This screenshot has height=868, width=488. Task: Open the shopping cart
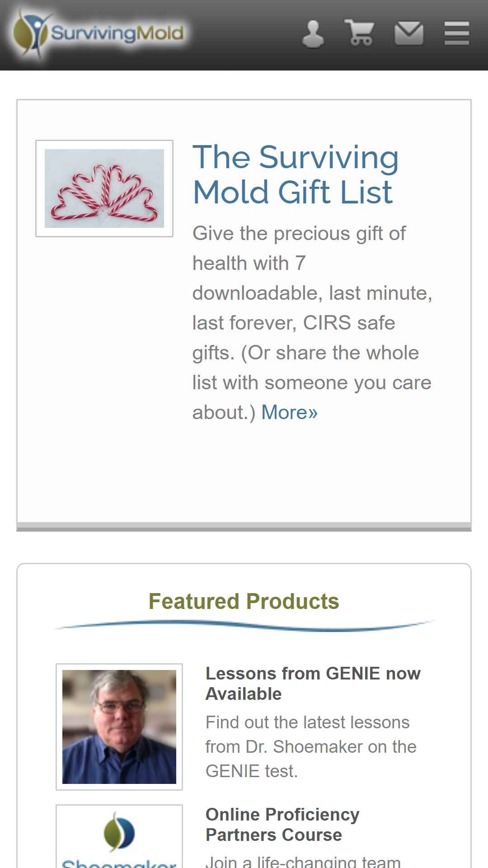[x=359, y=33]
